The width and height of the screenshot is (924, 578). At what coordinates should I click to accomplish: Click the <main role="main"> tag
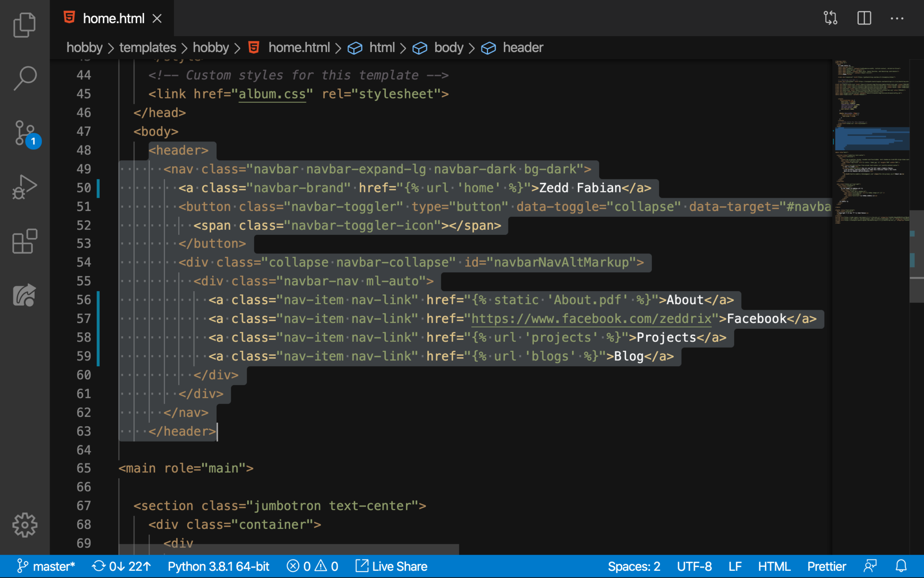(186, 468)
